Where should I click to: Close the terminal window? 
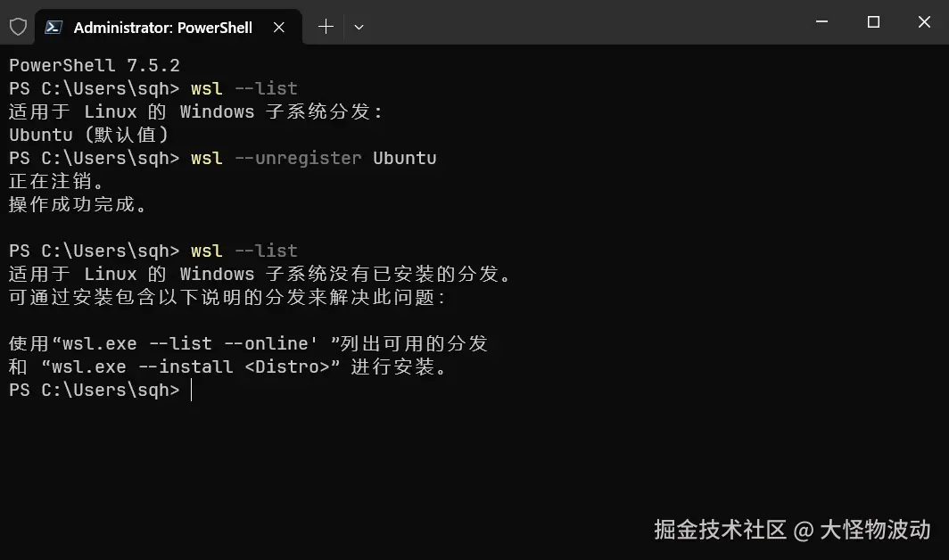click(925, 21)
